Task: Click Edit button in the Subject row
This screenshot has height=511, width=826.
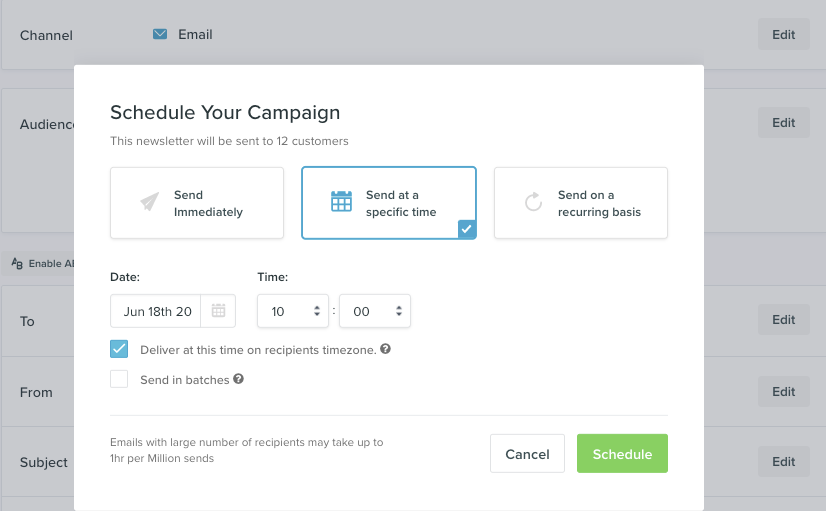Action: point(783,461)
